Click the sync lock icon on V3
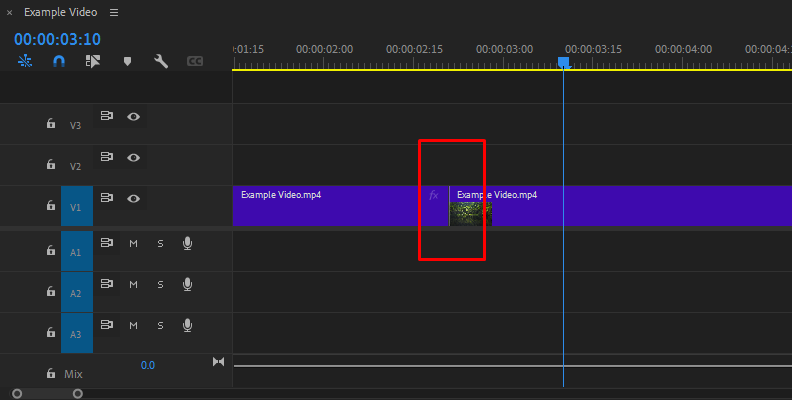 (107, 116)
